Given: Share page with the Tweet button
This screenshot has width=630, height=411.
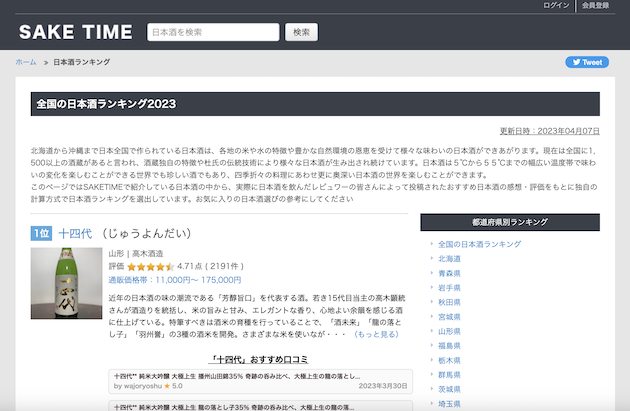Looking at the screenshot, I should [587, 62].
